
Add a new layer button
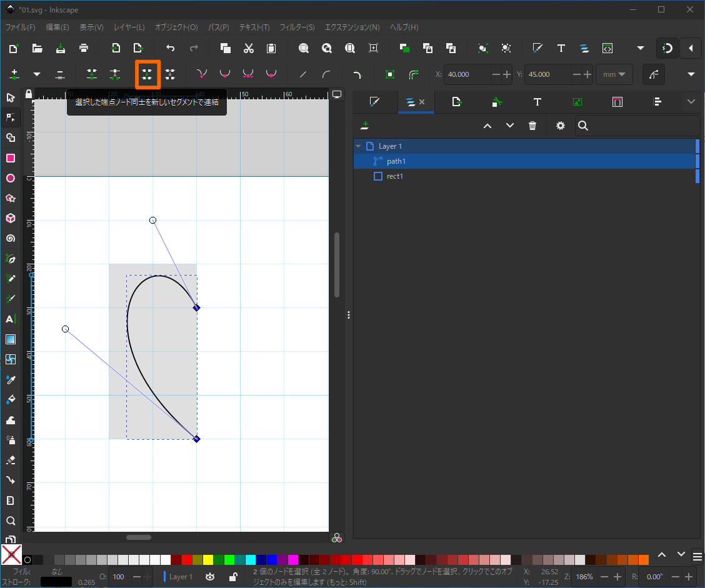364,126
